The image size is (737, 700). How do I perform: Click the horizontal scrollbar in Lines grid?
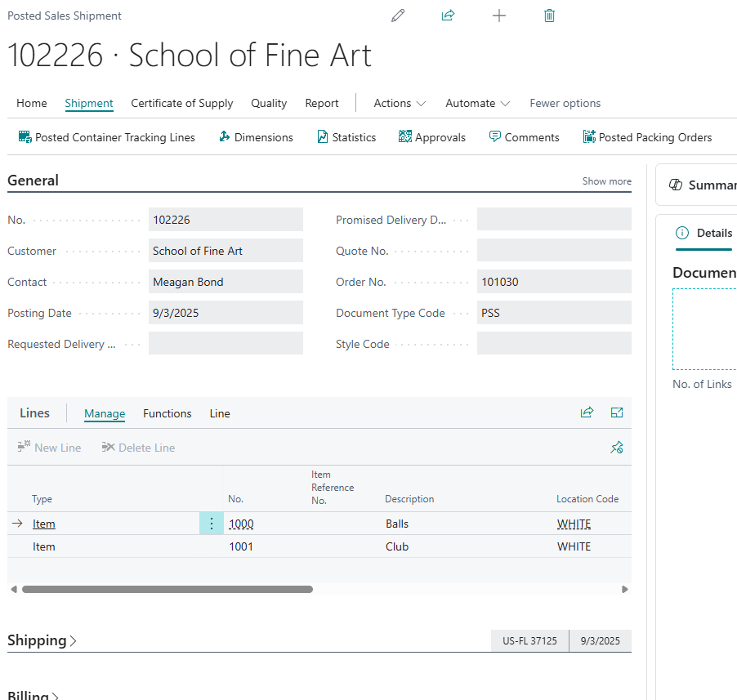[167, 589]
